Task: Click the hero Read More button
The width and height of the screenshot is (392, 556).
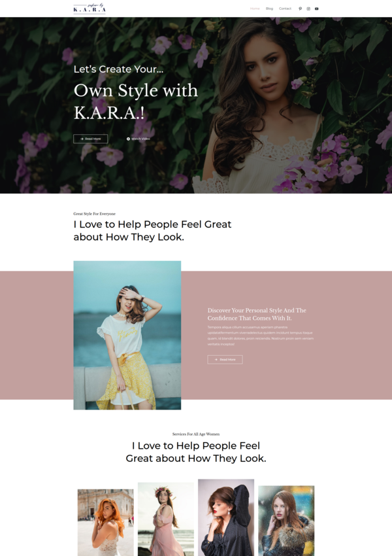Action: coord(90,139)
